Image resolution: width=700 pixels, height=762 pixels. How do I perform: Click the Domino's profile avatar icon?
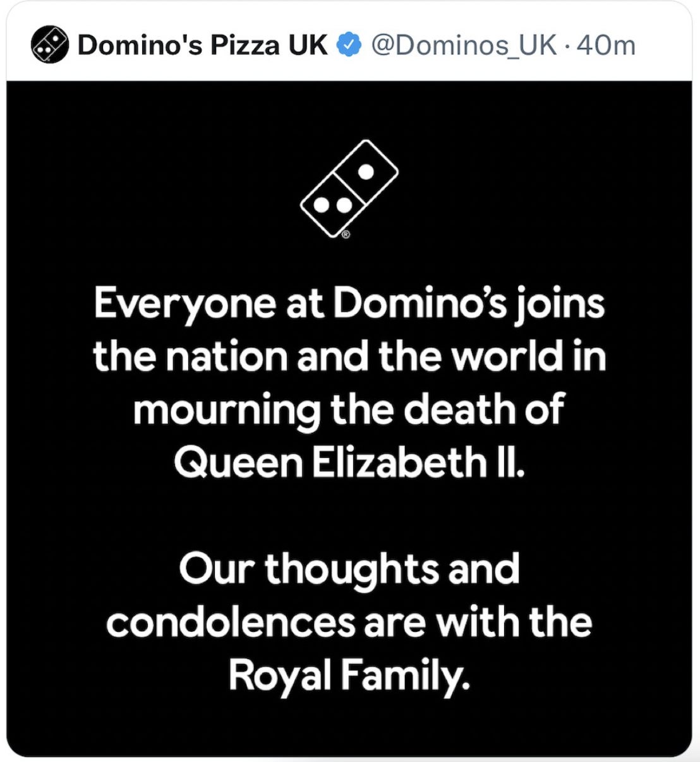point(49,45)
